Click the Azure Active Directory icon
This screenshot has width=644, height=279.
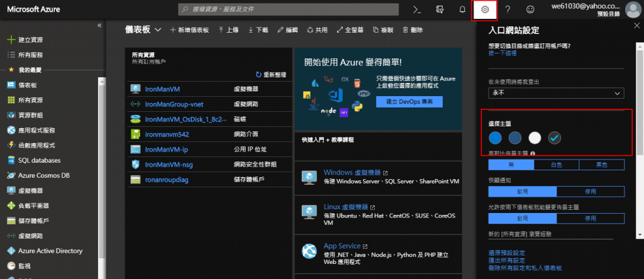coord(11,251)
